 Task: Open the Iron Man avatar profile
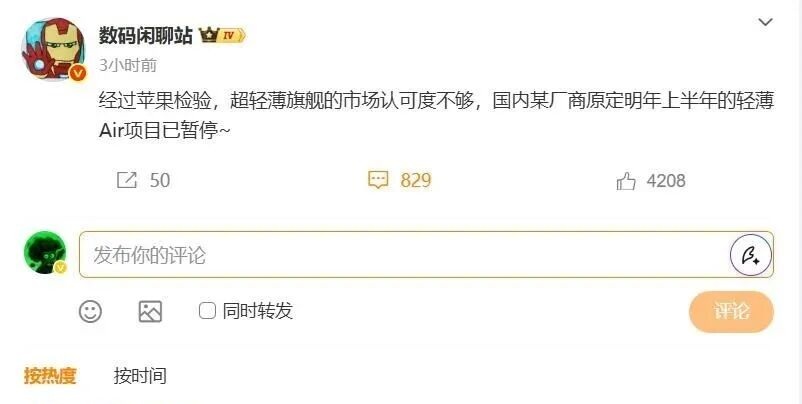pyautogui.click(x=53, y=49)
